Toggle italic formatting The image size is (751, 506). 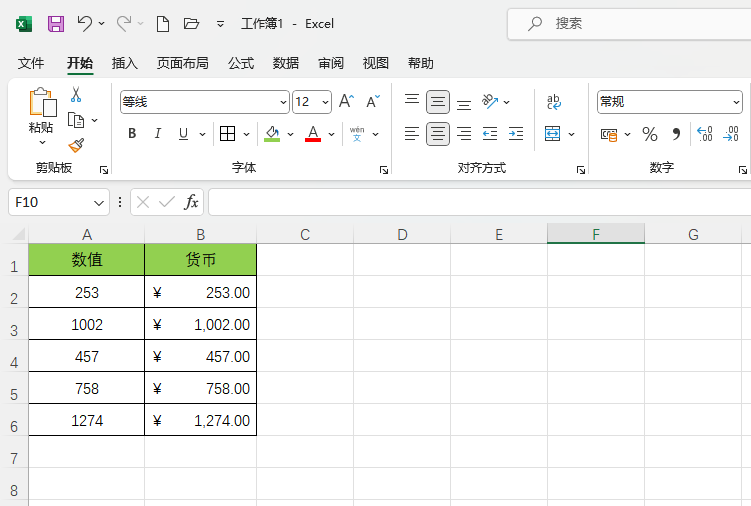tap(158, 134)
